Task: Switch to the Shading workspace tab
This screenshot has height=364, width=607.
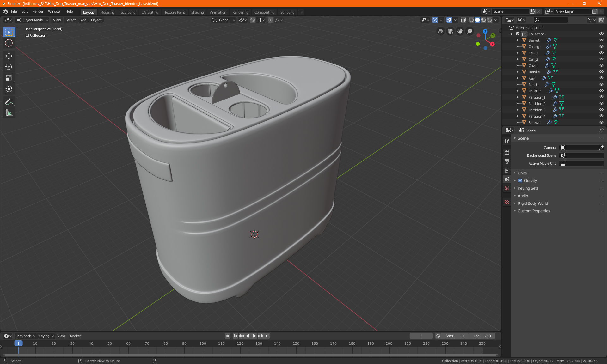Action: tap(197, 12)
